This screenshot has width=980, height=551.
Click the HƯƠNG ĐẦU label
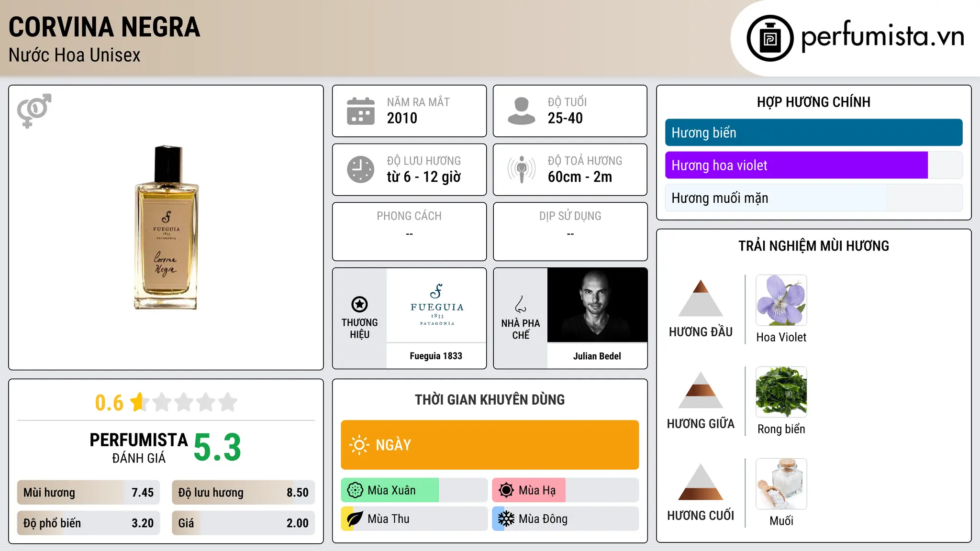click(701, 332)
